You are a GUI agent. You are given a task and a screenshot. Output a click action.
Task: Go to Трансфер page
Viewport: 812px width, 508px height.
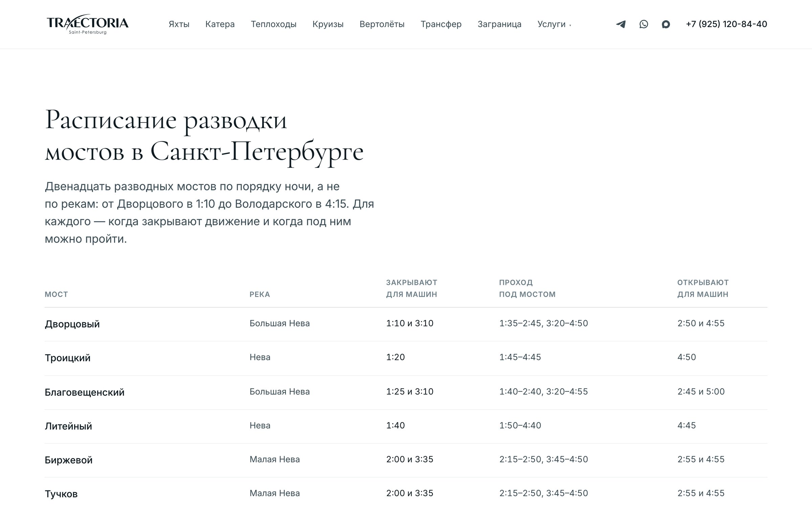click(x=441, y=24)
